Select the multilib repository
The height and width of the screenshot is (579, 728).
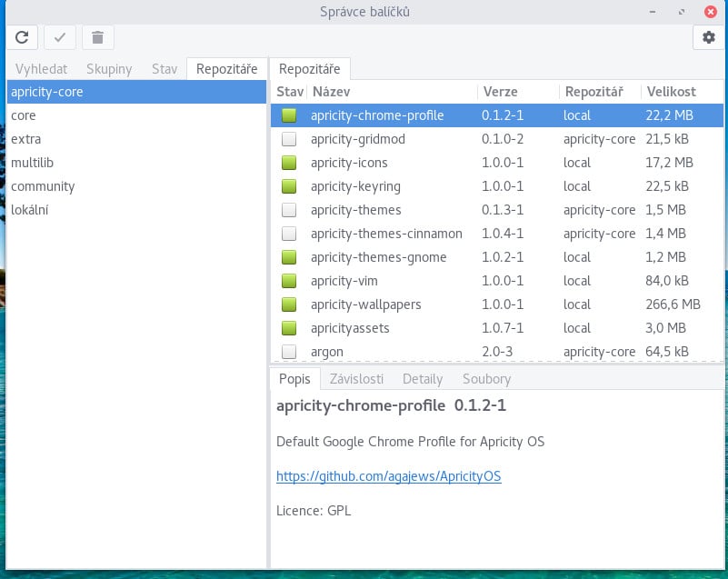point(136,163)
